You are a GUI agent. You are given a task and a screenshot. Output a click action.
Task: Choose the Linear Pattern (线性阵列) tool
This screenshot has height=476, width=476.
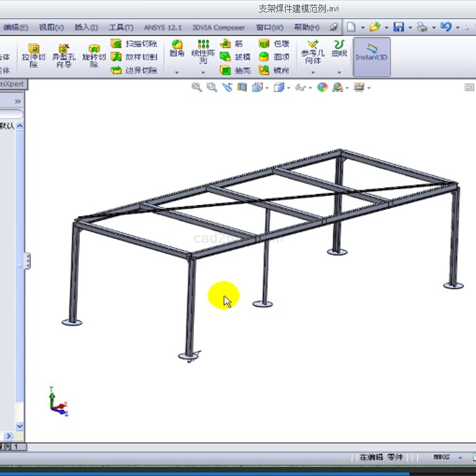(203, 51)
